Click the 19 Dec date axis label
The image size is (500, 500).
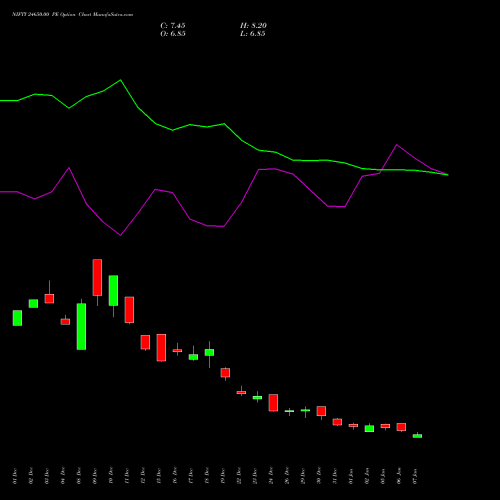click(222, 476)
